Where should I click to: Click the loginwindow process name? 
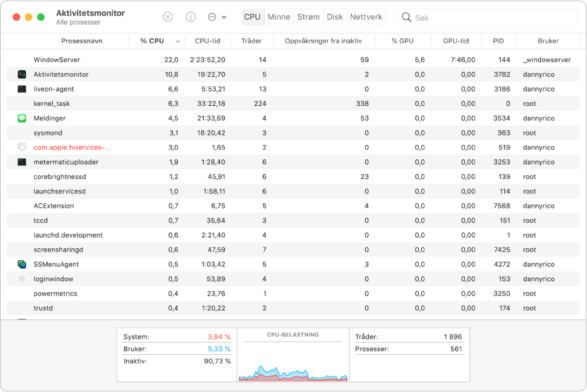pos(54,279)
